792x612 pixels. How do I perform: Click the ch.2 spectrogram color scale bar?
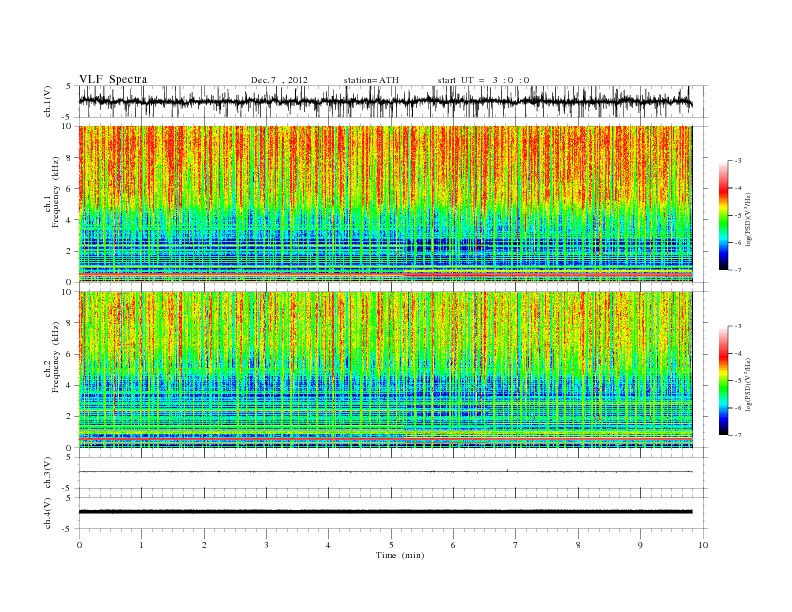click(723, 381)
